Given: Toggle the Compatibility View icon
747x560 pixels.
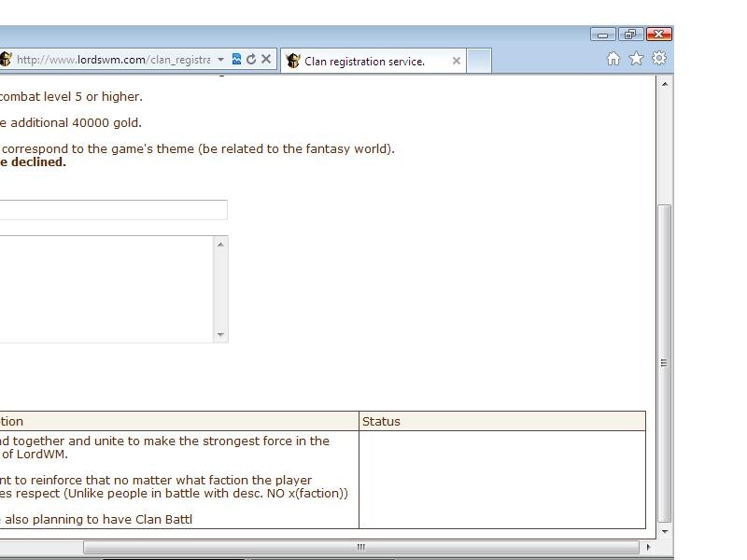Looking at the screenshot, I should coord(236,60).
